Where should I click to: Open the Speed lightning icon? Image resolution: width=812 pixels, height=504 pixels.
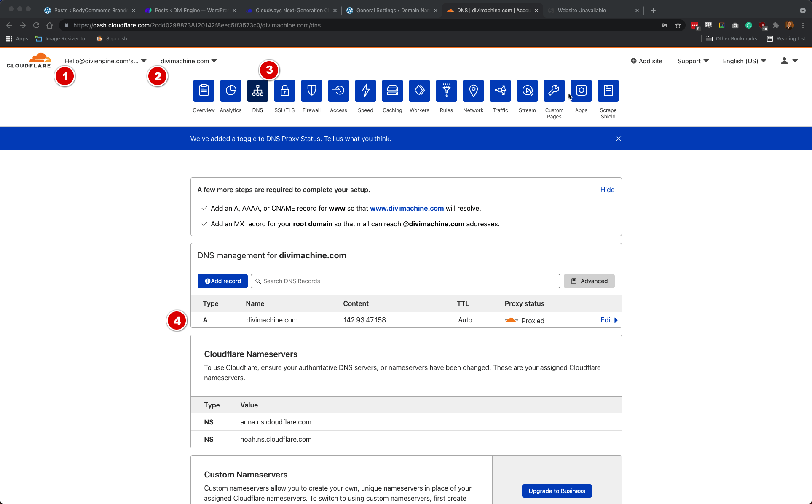pyautogui.click(x=365, y=91)
